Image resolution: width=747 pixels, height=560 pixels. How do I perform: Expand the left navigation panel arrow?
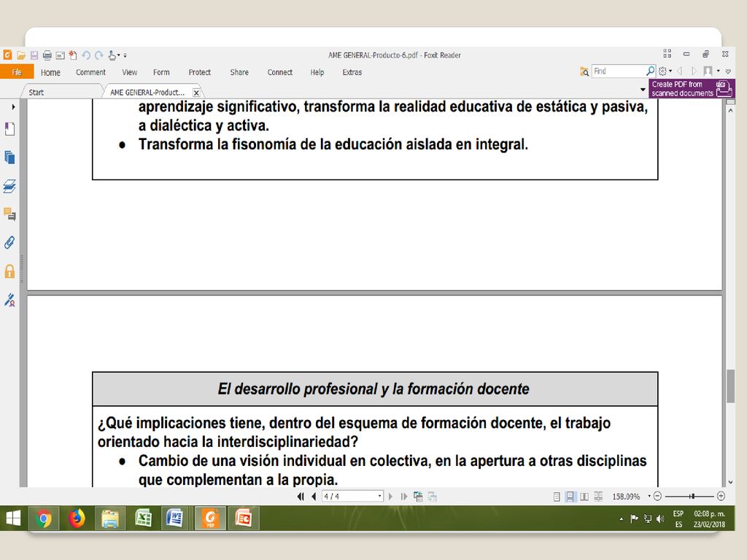[13, 107]
